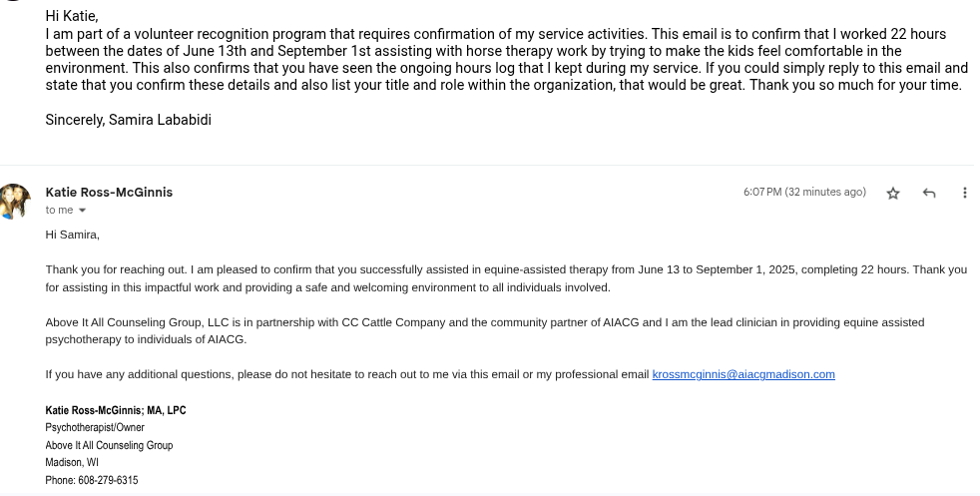Screen dimensions: 980x496
Task: Star Katie Ross-McGinnis's email
Action: [893, 193]
